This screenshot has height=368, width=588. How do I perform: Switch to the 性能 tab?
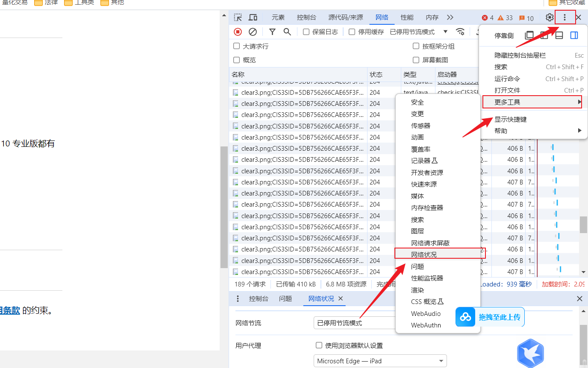pos(407,18)
